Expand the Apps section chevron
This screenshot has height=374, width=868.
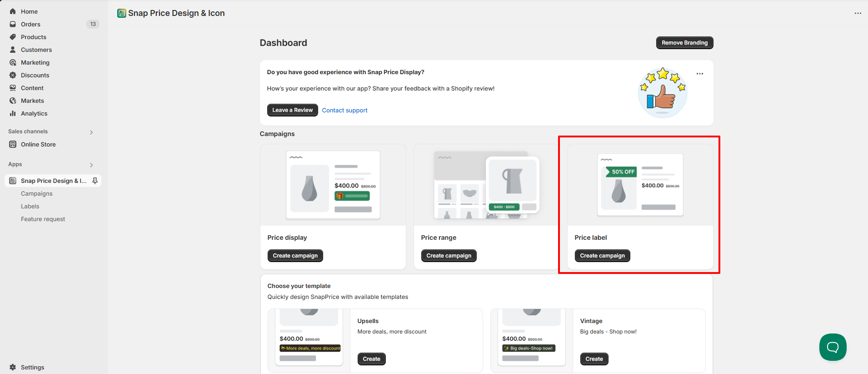pos(91,165)
